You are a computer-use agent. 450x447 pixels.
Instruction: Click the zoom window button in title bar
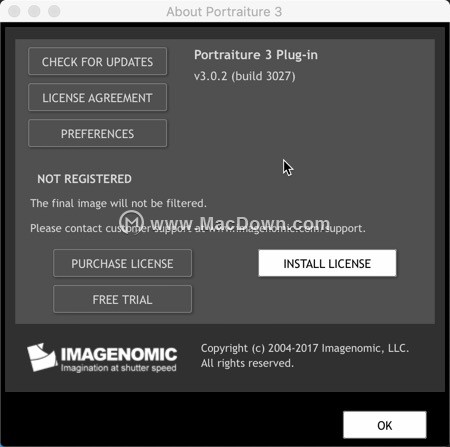click(x=54, y=11)
